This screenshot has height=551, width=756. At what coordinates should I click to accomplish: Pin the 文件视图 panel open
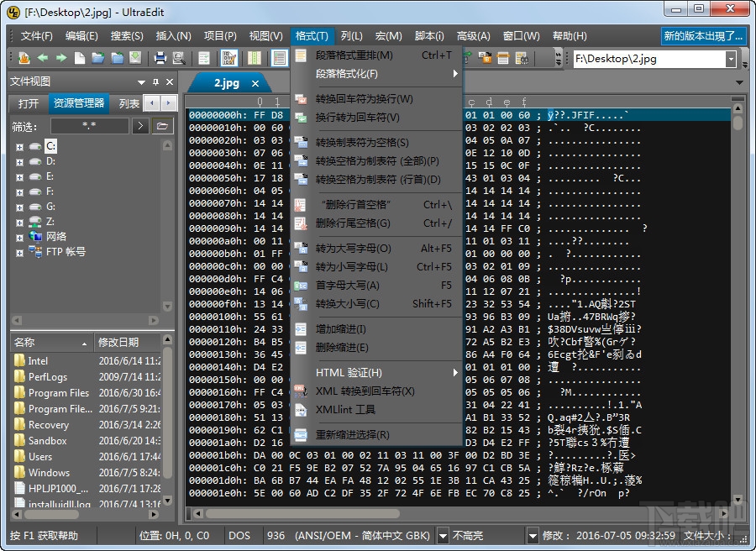pyautogui.click(x=155, y=82)
